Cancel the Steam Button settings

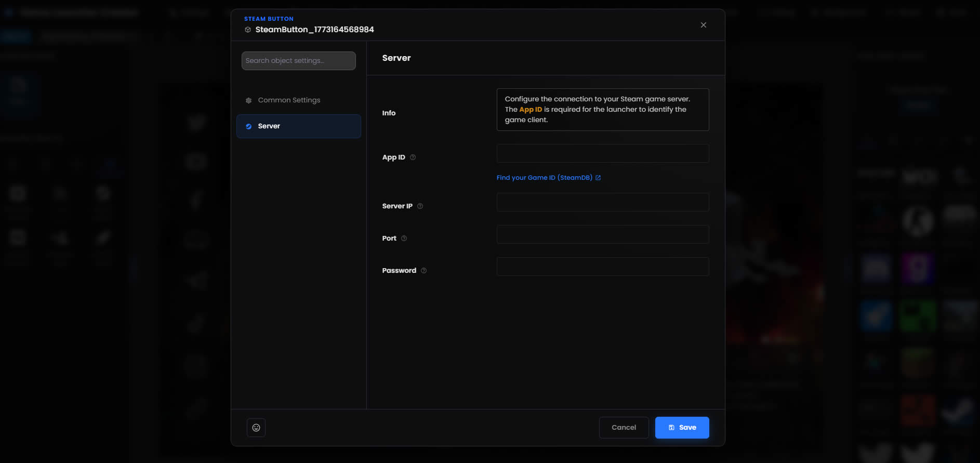[624, 428]
